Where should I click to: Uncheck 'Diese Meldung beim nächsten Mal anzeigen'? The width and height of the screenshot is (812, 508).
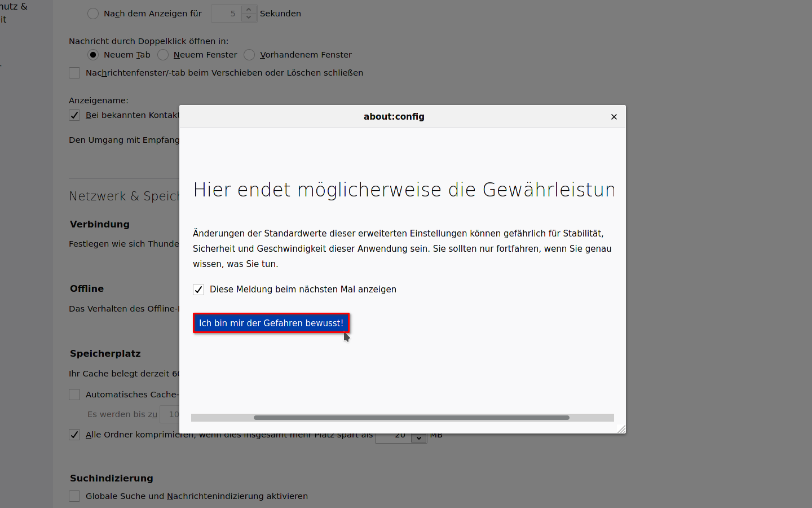coord(198,290)
